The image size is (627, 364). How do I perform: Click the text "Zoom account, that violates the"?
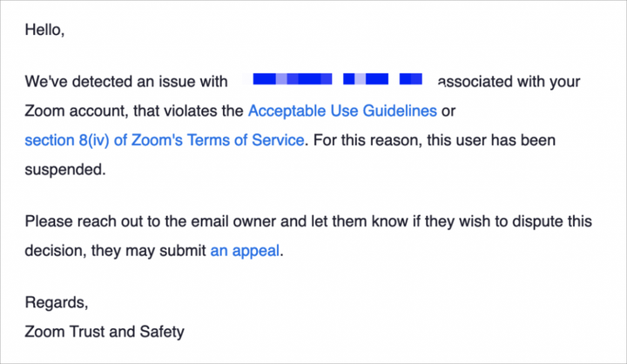(133, 111)
